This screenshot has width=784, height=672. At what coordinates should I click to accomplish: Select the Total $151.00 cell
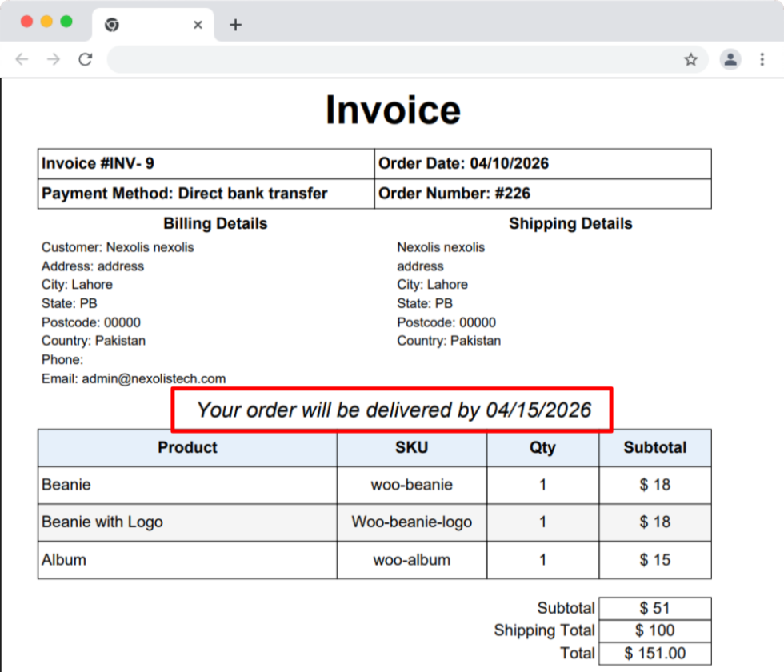(655, 653)
